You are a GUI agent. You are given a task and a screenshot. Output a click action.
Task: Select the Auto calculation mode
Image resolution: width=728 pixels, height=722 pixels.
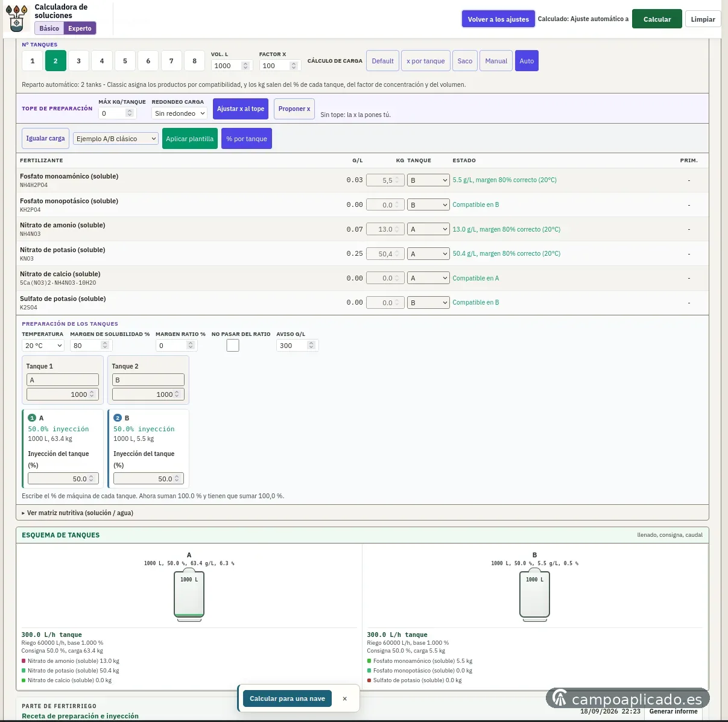tap(527, 61)
